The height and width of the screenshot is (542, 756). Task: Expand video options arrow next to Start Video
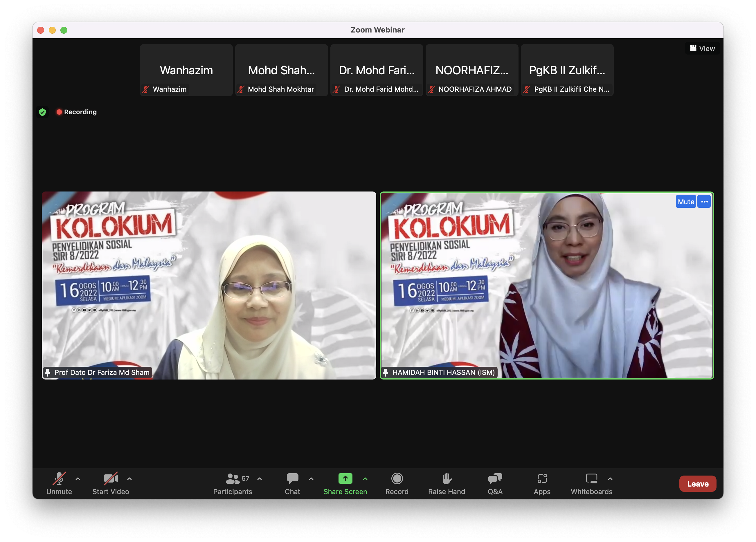pyautogui.click(x=129, y=479)
